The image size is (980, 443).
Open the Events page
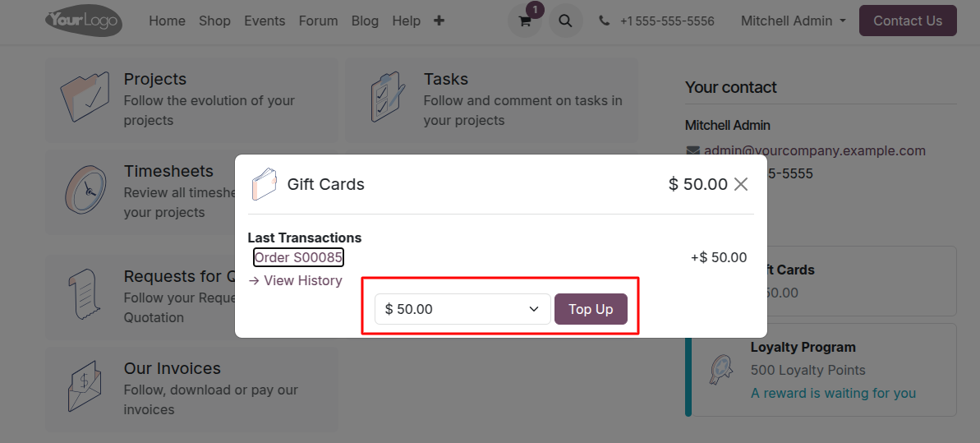point(265,21)
